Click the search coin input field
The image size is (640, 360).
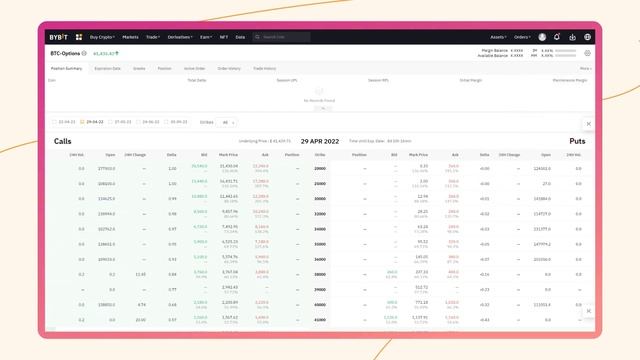click(282, 37)
